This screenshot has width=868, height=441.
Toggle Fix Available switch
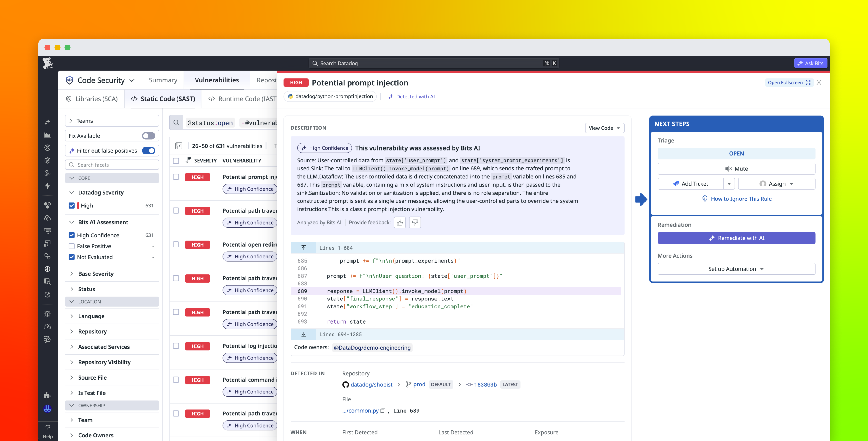(148, 135)
